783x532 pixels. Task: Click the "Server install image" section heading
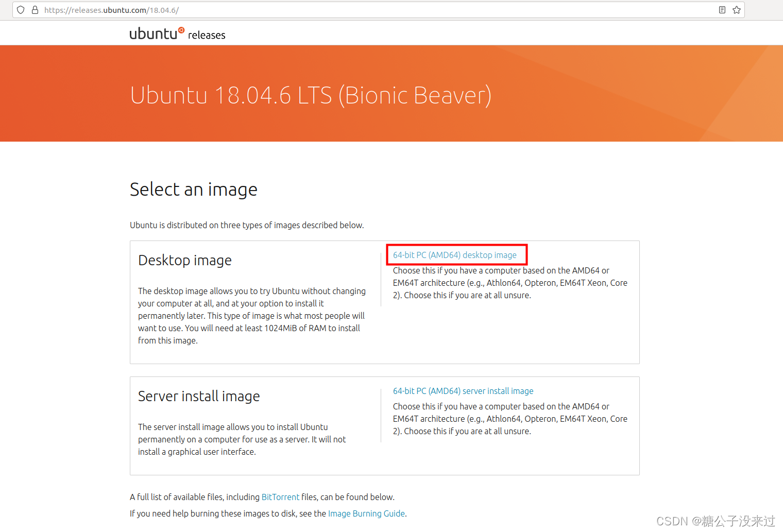click(x=199, y=396)
